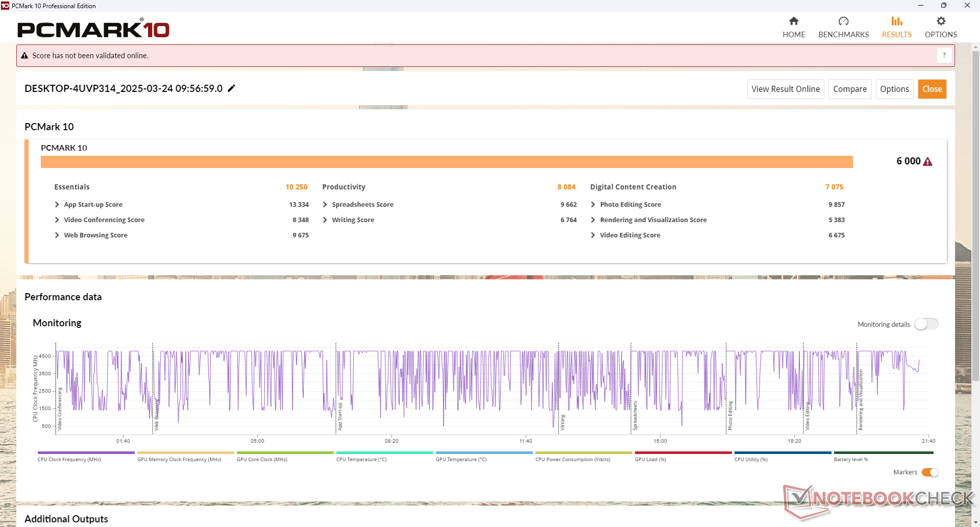Click Digital Content Creation score 7 075
980x527 pixels.
835,187
